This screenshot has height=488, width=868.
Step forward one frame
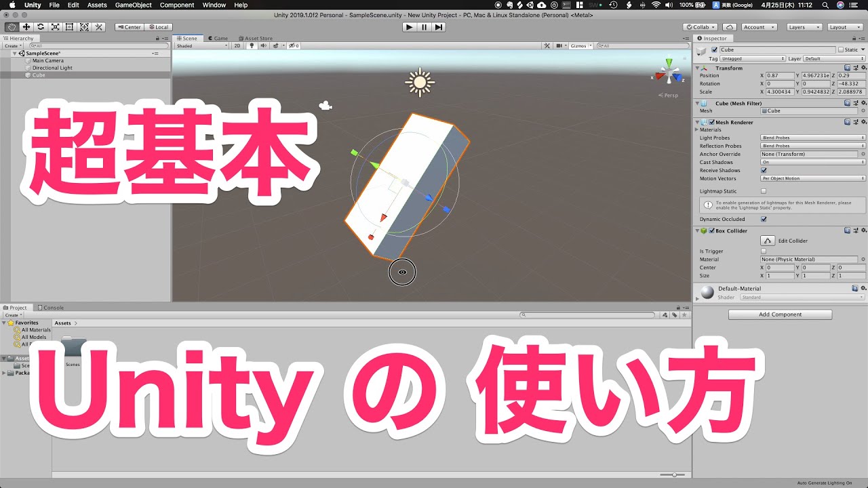[439, 27]
